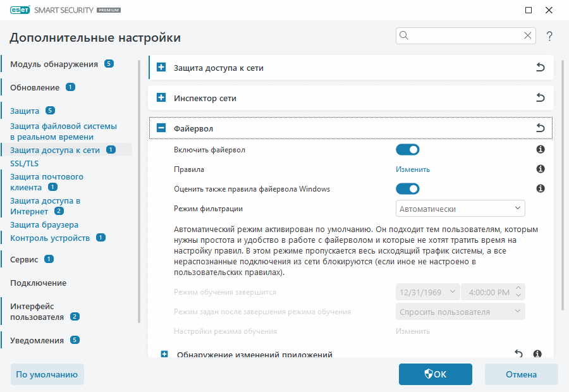Reset Инспектор сети with the revert arrow
This screenshot has width=569, height=392.
[x=540, y=97]
